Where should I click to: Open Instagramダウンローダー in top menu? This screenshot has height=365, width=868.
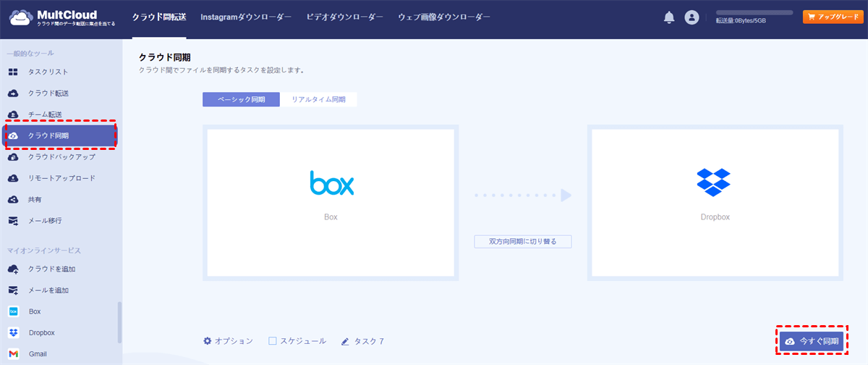click(246, 17)
